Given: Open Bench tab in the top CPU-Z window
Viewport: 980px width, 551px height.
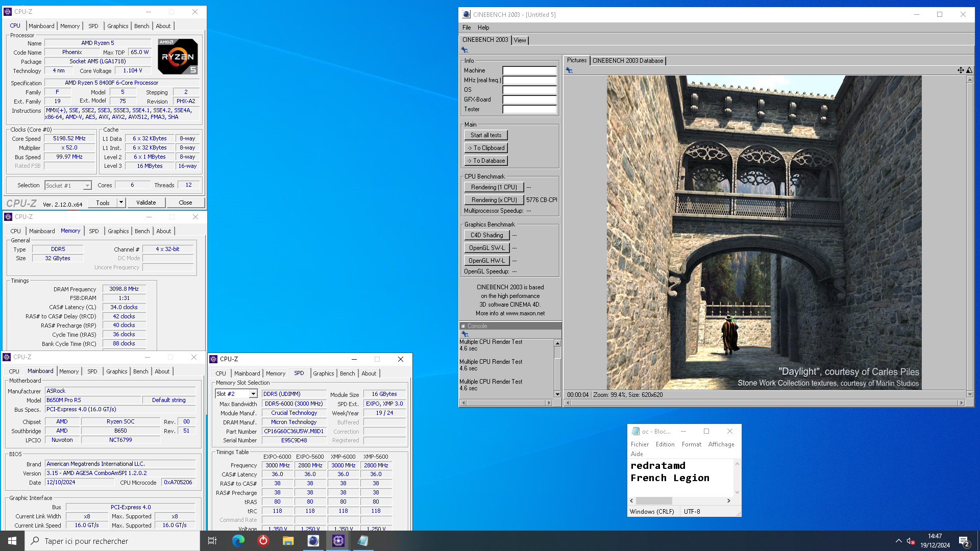Looking at the screenshot, I should pyautogui.click(x=142, y=26).
